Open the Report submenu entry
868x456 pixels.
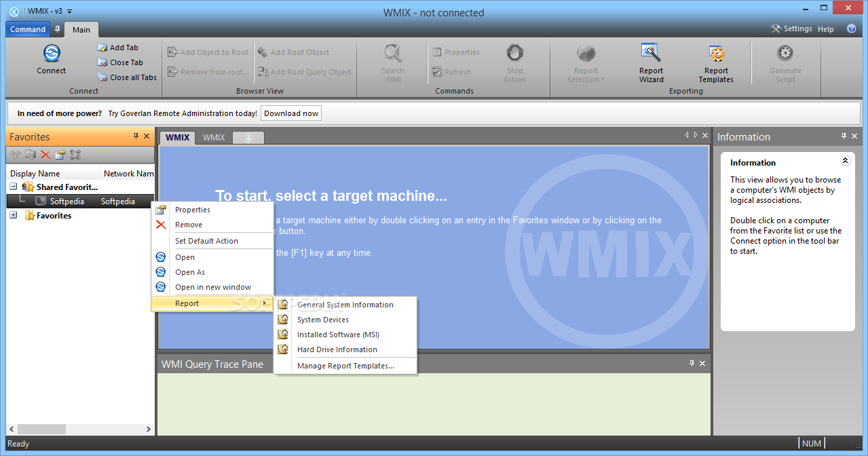point(212,303)
